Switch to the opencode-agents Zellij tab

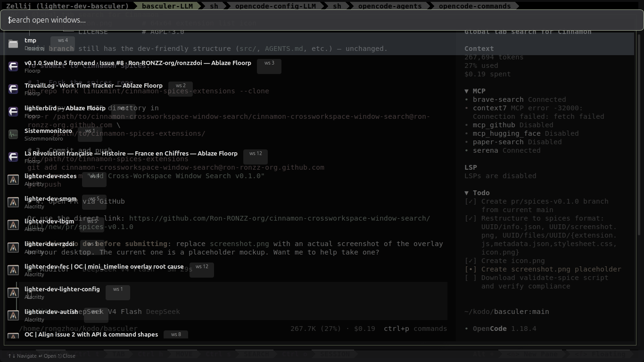pos(390,6)
